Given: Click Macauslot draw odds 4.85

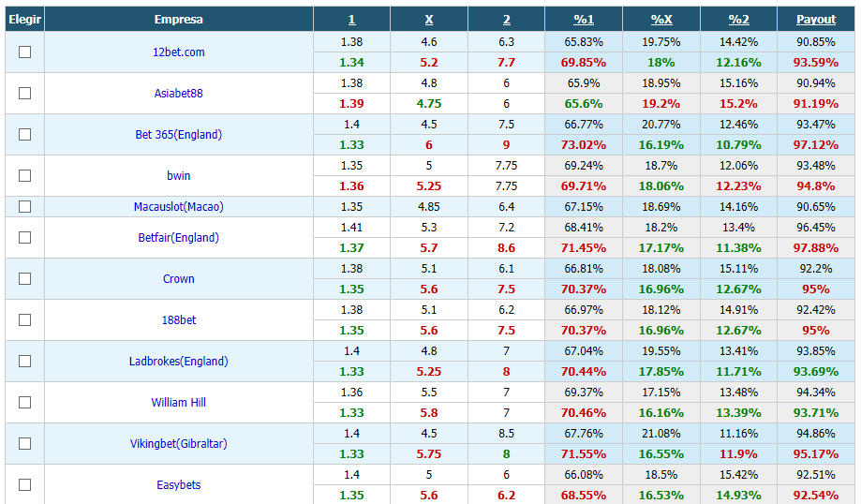Looking at the screenshot, I should coord(429,207).
